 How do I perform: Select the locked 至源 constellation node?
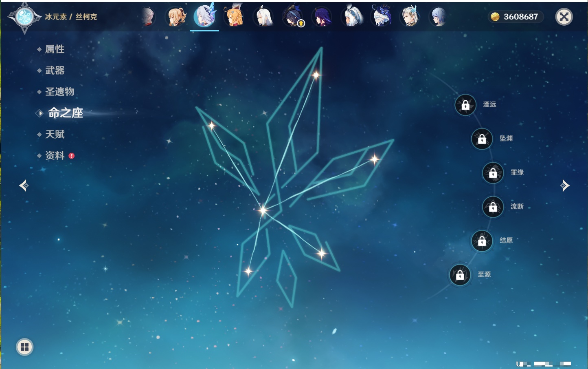click(460, 275)
